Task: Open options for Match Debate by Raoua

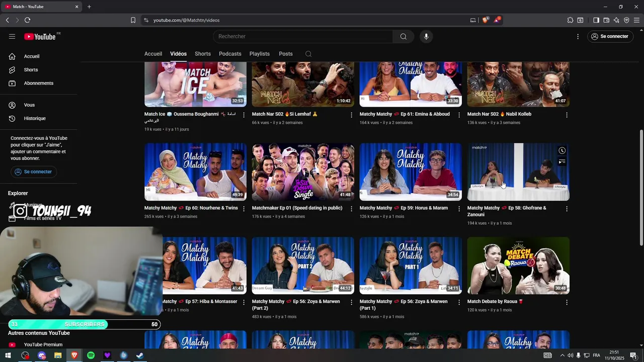Action: tap(567, 302)
